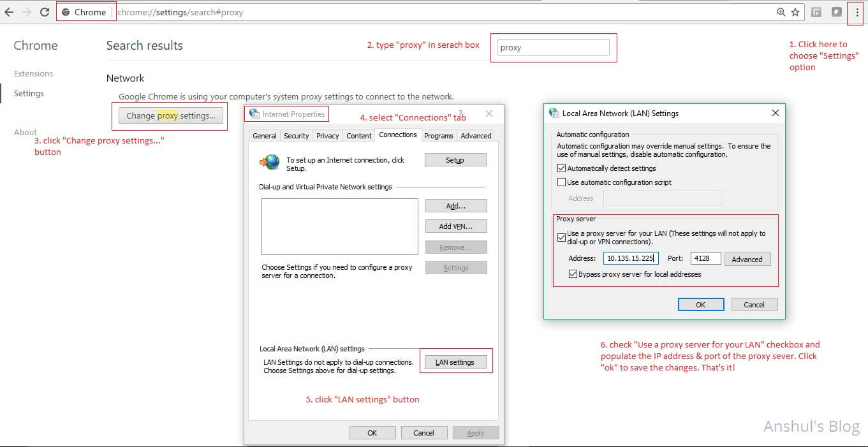
Task: Click the Internet Properties globe title icon
Action: click(254, 114)
